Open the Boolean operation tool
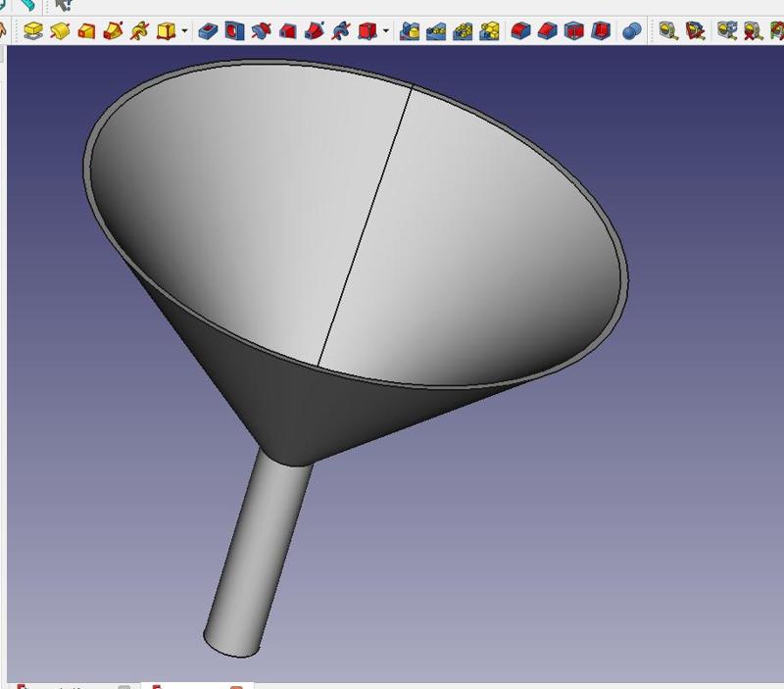784x689 pixels. point(632,31)
